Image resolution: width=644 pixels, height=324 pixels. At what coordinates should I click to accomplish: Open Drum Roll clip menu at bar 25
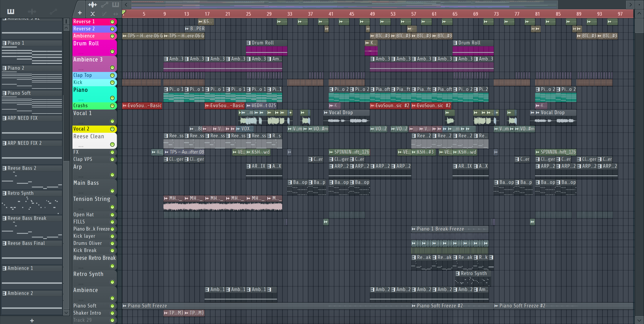pyautogui.click(x=248, y=43)
